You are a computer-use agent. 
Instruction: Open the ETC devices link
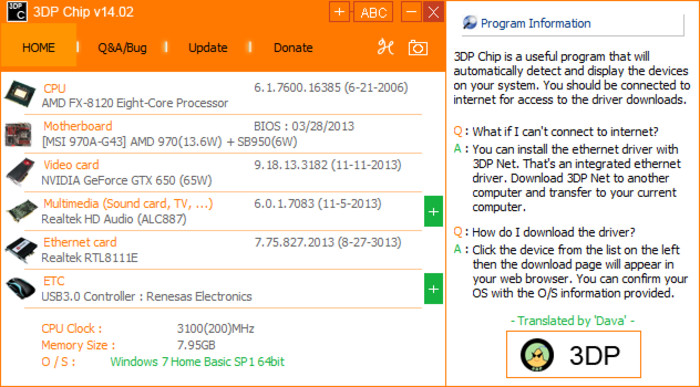pyautogui.click(x=54, y=281)
